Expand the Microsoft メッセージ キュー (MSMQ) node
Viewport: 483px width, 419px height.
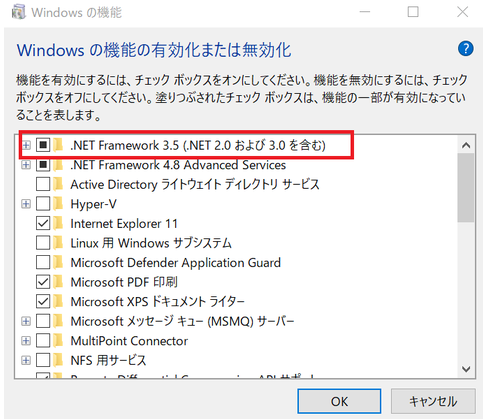pyautogui.click(x=26, y=321)
